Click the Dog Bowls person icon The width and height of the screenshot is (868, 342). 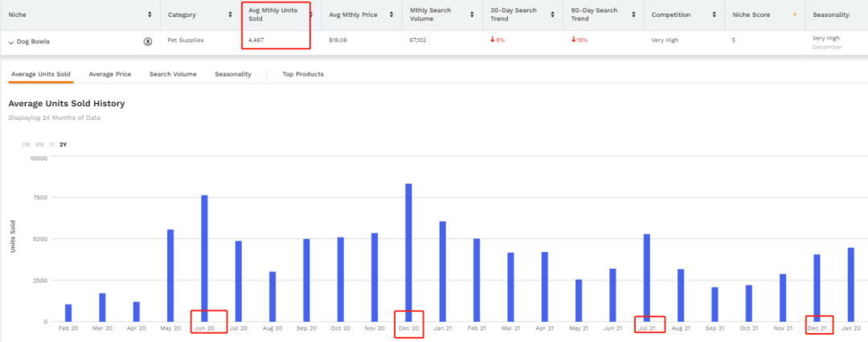148,41
